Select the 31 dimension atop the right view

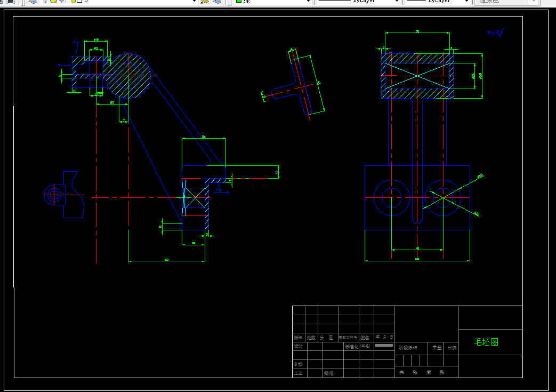click(x=417, y=31)
